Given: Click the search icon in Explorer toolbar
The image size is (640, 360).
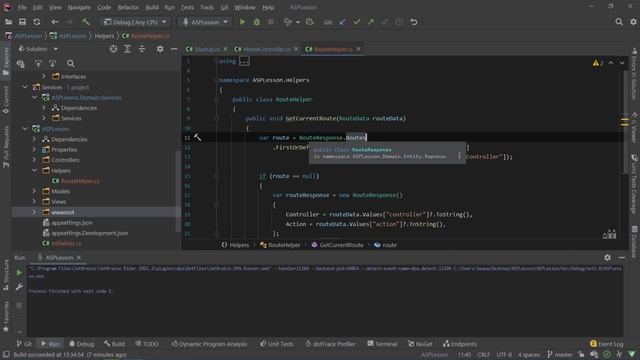Looking at the screenshot, I should pyautogui.click(x=71, y=64).
